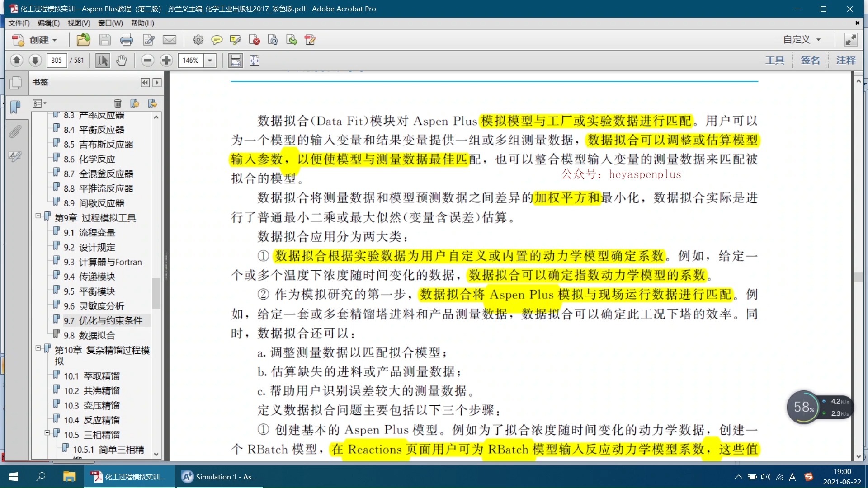Screen dimensions: 868x488
Task: Zoom in with the plus button
Action: 166,60
